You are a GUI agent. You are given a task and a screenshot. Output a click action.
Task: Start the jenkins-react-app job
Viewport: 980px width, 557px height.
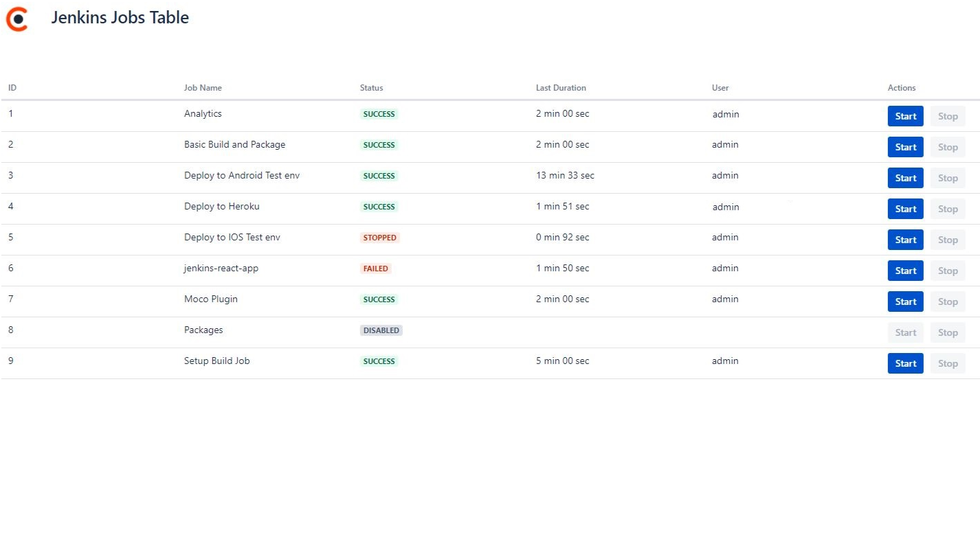point(905,271)
